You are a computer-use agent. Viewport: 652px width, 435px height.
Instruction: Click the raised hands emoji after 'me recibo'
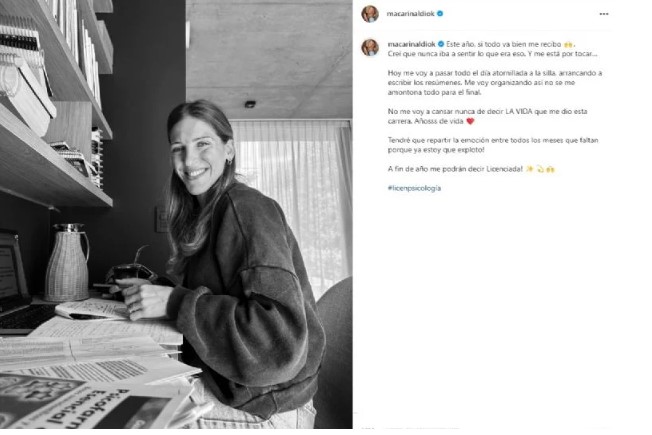568,44
